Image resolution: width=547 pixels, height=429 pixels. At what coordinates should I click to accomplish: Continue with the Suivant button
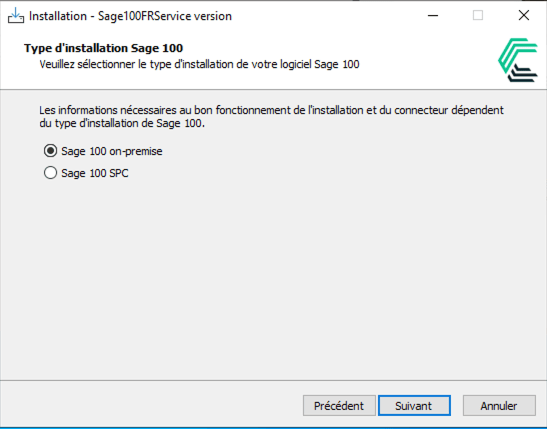414,406
